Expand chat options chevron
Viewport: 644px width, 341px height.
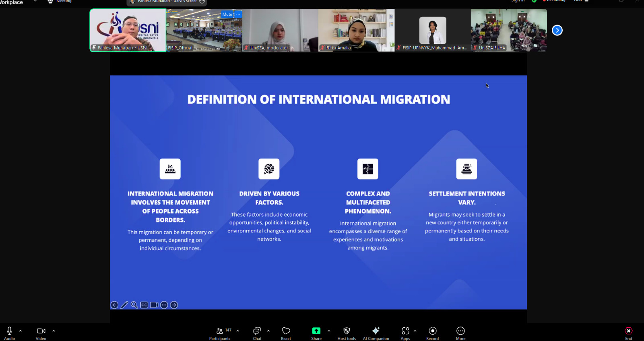(268, 331)
